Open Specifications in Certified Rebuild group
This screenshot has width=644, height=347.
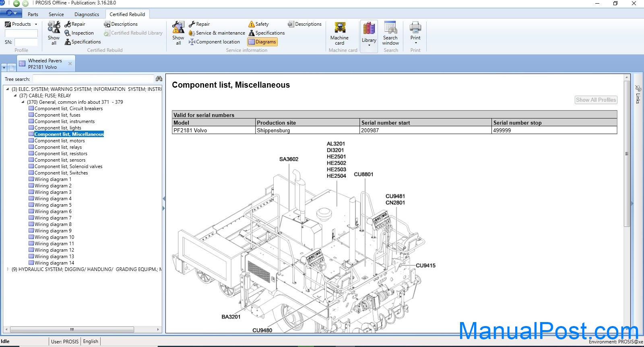(x=83, y=42)
